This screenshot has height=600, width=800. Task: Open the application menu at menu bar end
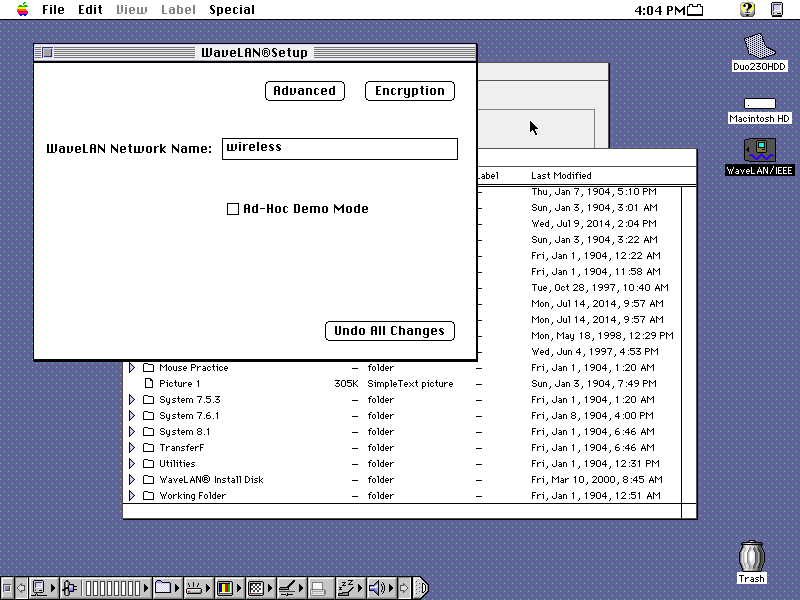coord(777,9)
